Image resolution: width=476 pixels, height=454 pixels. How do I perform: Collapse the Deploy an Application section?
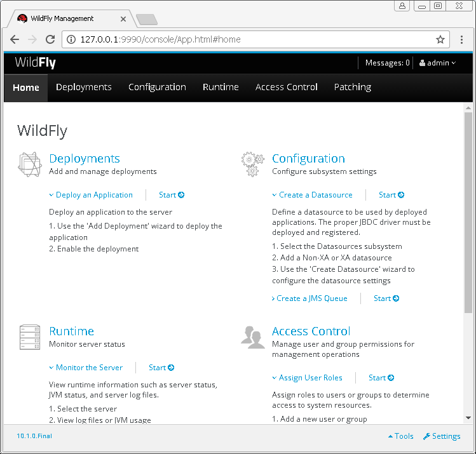coord(91,195)
